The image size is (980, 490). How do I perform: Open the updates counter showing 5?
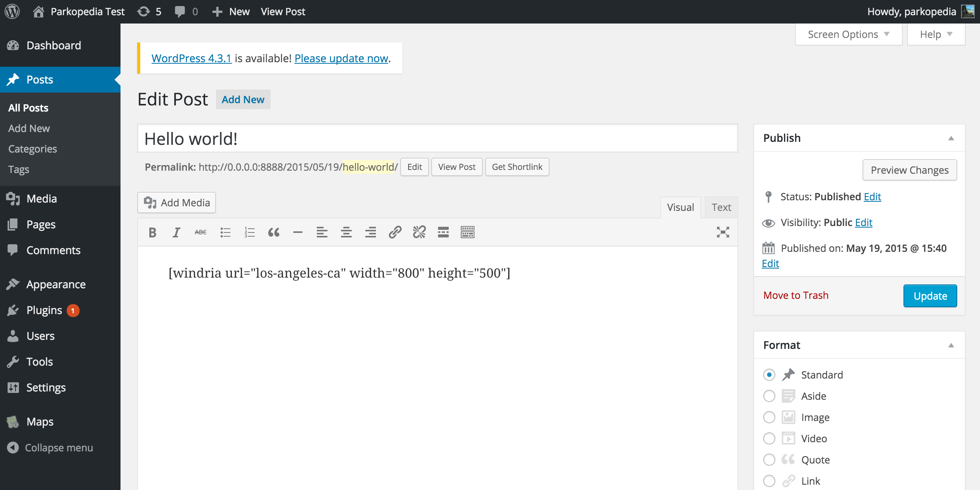coord(149,11)
